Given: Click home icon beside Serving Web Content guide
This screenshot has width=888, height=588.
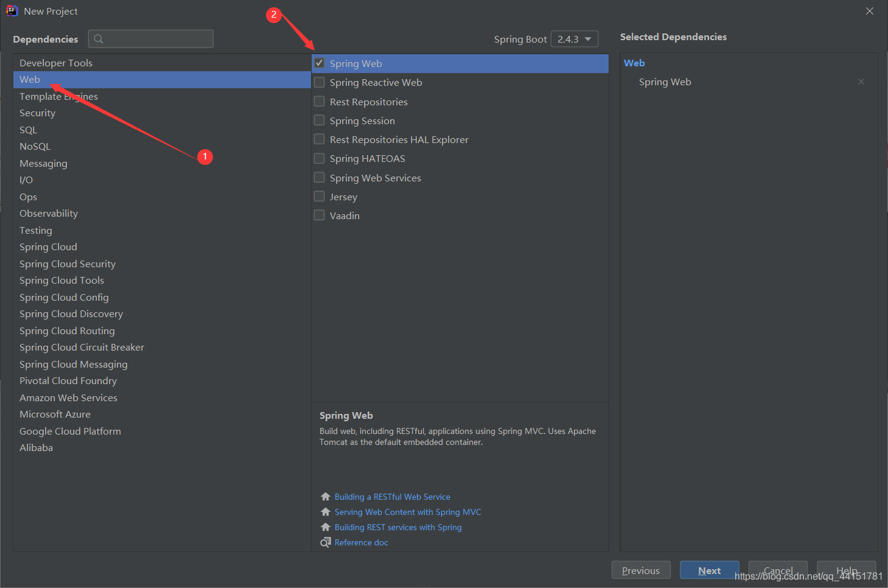Looking at the screenshot, I should pos(326,512).
